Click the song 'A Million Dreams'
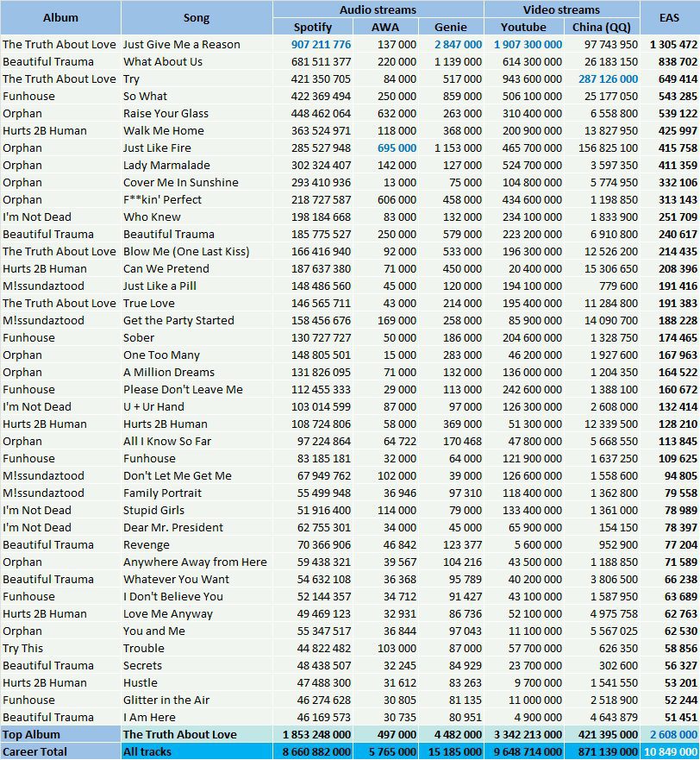The image size is (700, 760). pyautogui.click(x=169, y=373)
